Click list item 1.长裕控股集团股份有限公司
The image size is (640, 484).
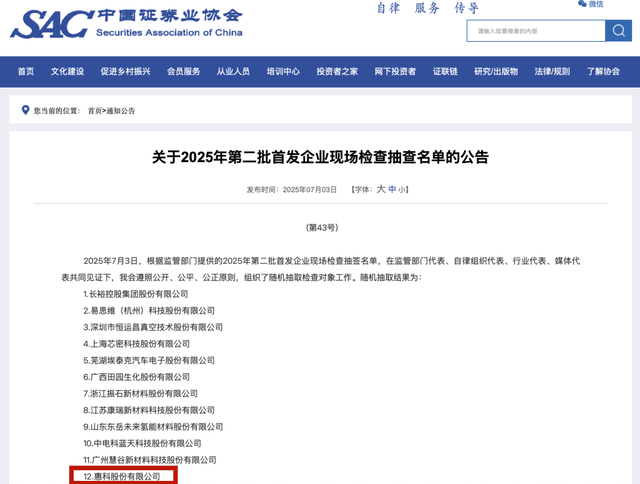[x=136, y=294]
